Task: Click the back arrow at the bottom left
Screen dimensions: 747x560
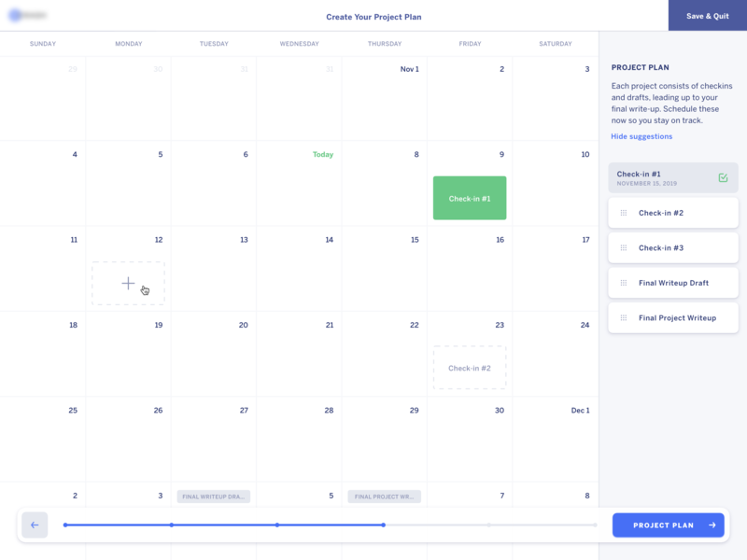Action: coord(35,525)
